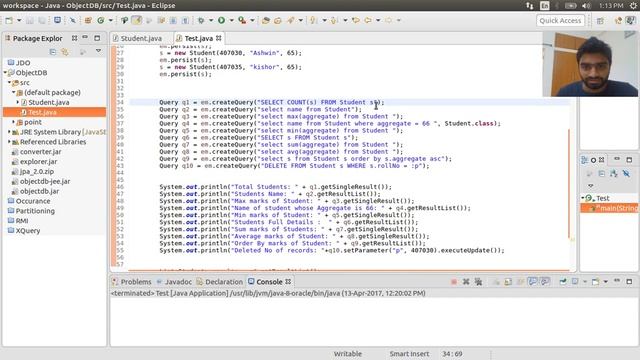640x360 pixels.
Task: Select main(String) method in Outline
Action: [x=610, y=208]
